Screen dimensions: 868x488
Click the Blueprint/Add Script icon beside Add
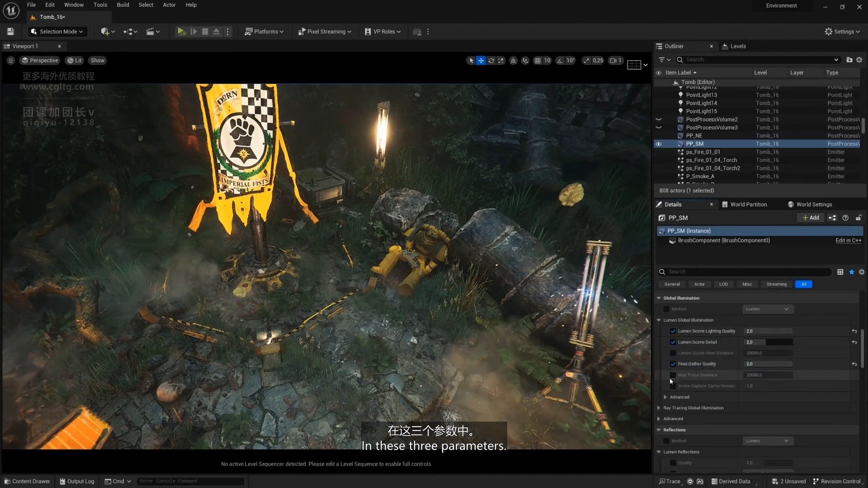tap(832, 218)
